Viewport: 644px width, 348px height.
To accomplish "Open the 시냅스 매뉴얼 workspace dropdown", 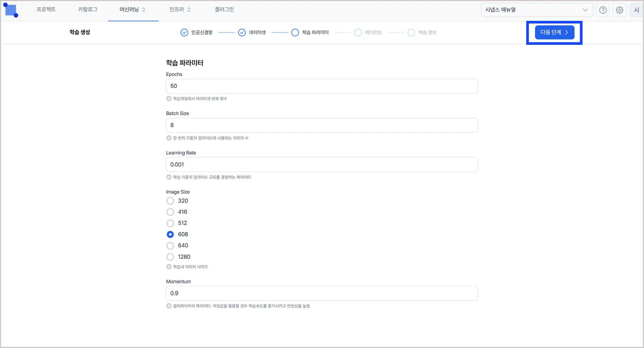I will 536,10.
